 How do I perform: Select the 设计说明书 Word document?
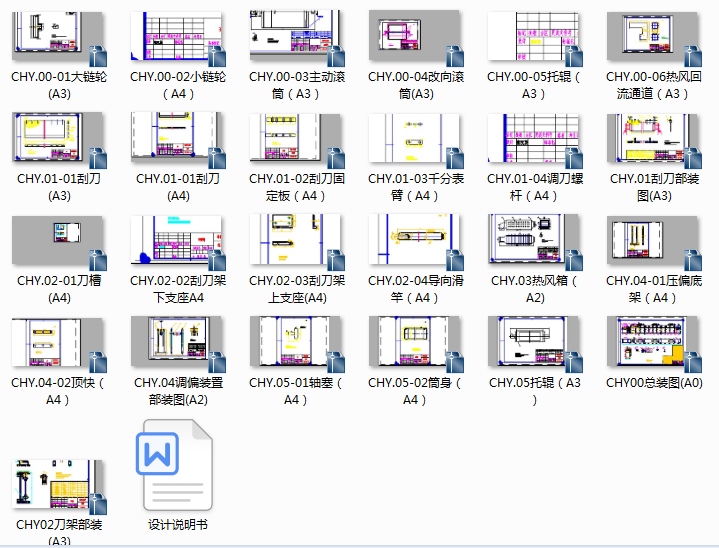[178, 465]
